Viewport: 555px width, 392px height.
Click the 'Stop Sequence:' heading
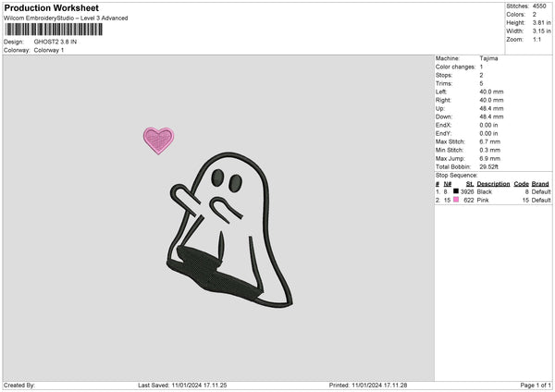(x=457, y=176)
